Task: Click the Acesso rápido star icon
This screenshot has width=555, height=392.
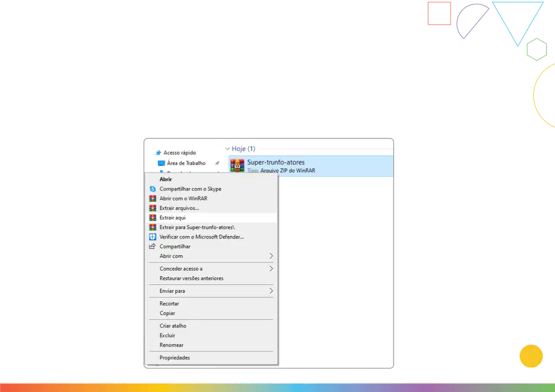Action: [158, 153]
